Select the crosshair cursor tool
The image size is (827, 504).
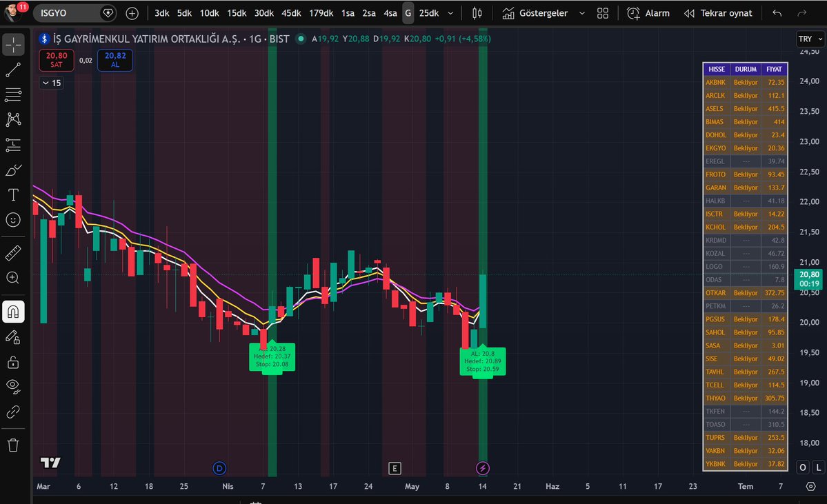13,45
